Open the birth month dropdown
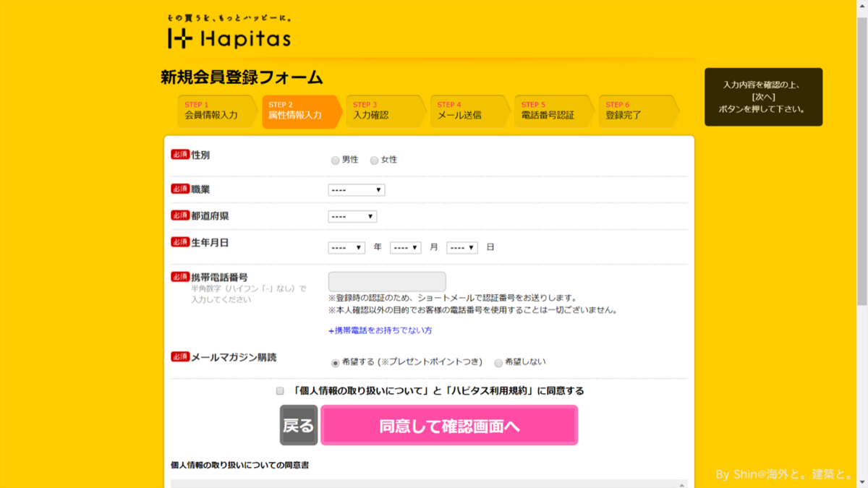The image size is (868, 488). pos(406,247)
